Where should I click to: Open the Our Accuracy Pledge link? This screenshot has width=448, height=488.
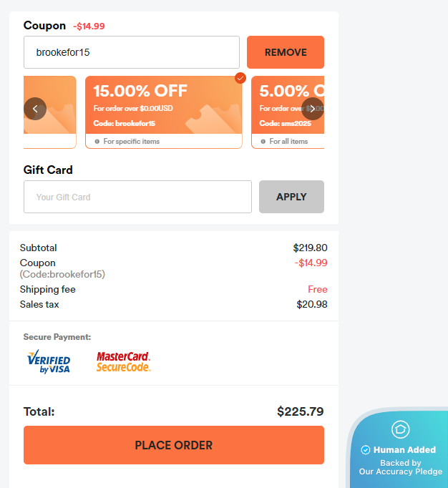click(x=401, y=472)
